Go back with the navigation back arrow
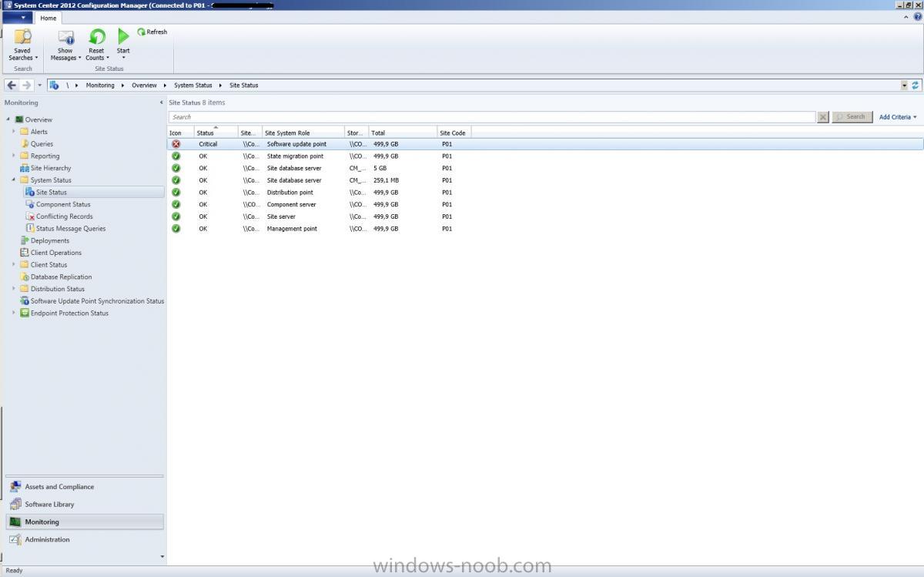924x577 pixels. pyautogui.click(x=11, y=85)
